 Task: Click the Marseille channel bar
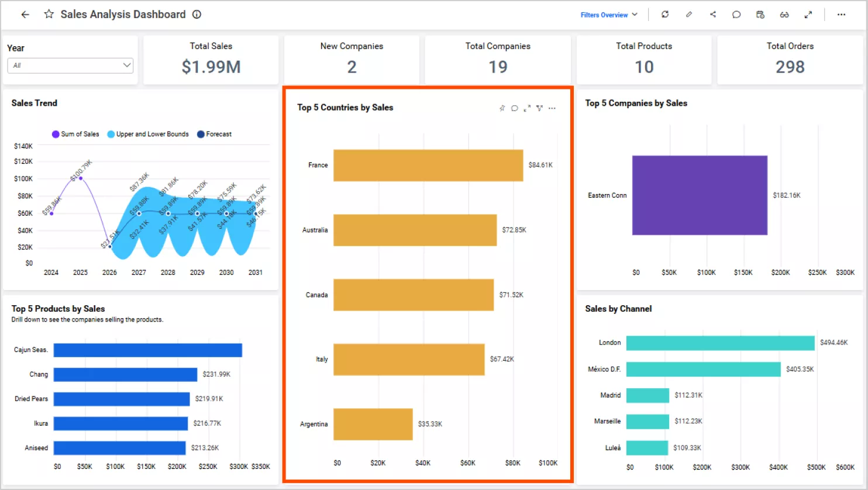point(647,422)
